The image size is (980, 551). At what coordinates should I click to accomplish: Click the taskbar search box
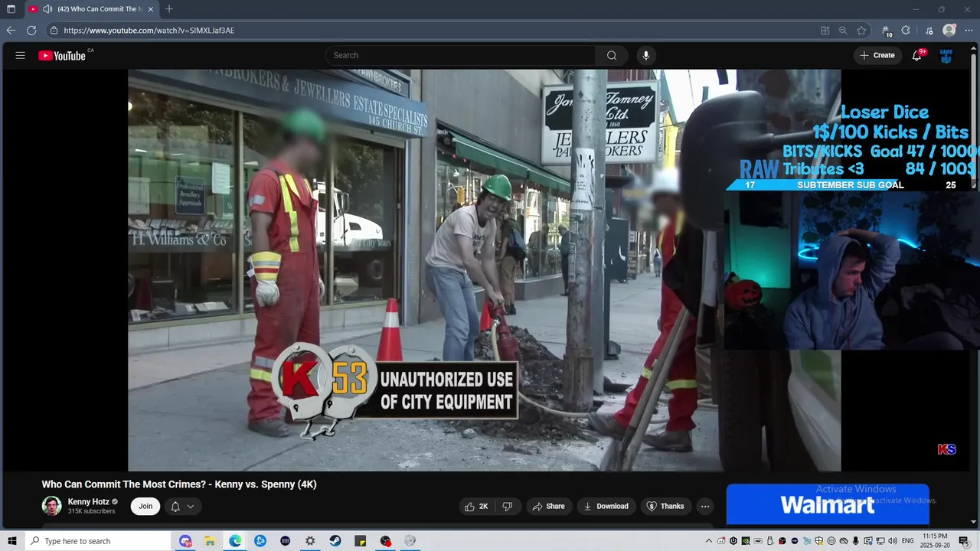click(100, 541)
